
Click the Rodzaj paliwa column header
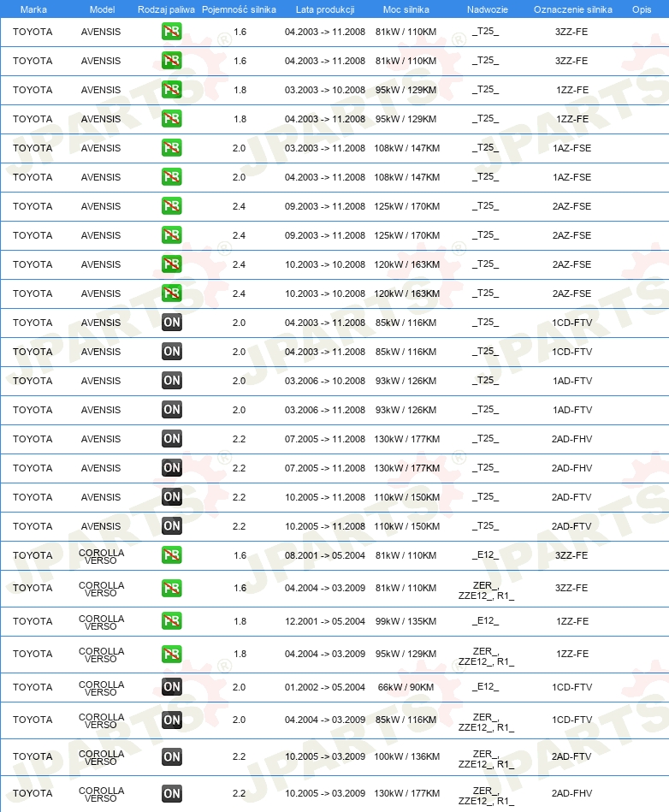coord(166,9)
